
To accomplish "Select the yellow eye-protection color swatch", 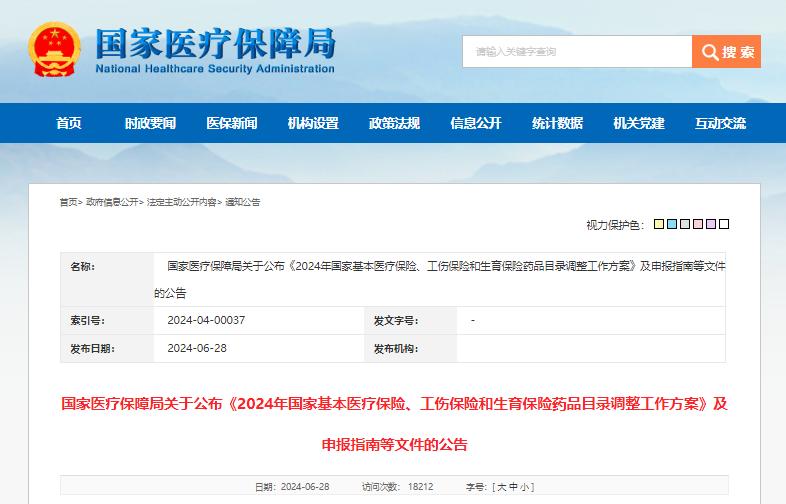I will 660,225.
